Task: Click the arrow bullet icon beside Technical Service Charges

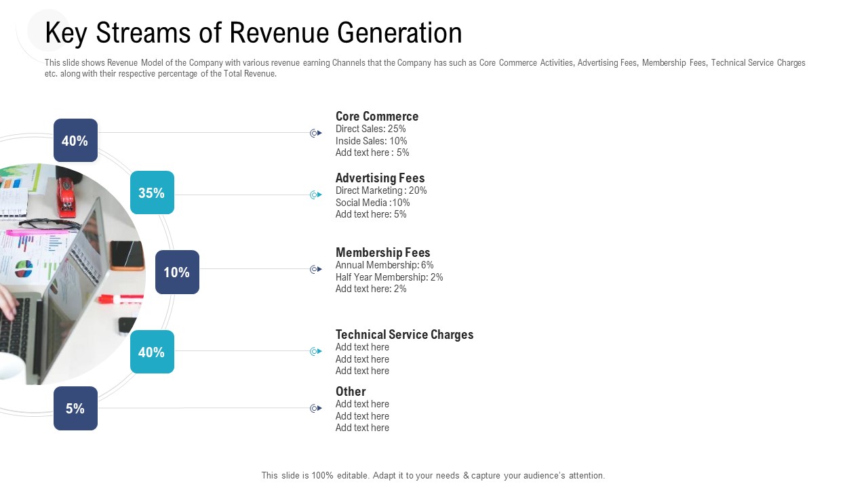Action: [x=316, y=351]
